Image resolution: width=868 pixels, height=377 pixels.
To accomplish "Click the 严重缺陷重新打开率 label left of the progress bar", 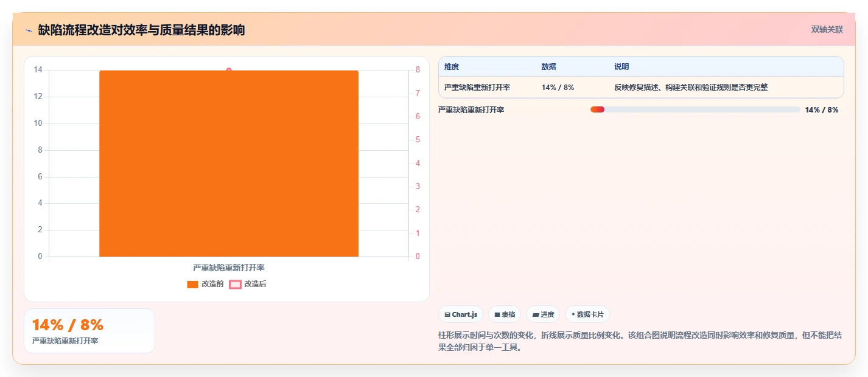I will click(x=471, y=110).
